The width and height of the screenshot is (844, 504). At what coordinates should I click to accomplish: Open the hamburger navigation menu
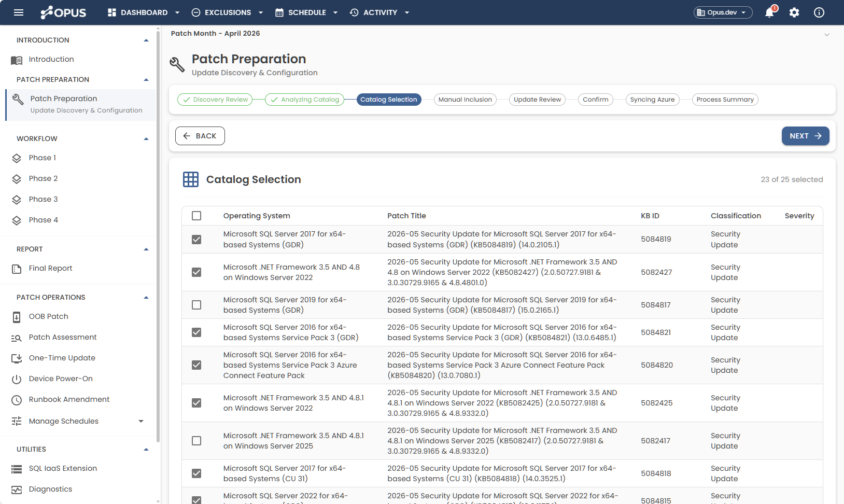click(19, 12)
